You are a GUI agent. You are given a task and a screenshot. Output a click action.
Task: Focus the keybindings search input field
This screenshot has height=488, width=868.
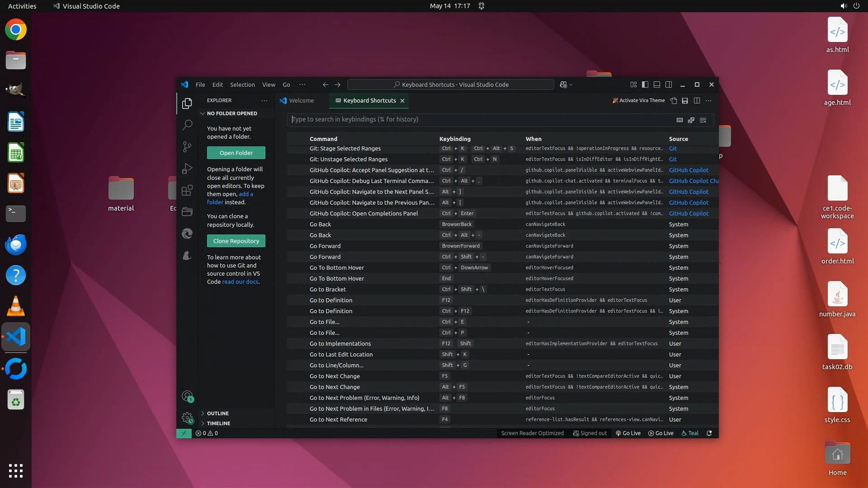[x=479, y=120]
